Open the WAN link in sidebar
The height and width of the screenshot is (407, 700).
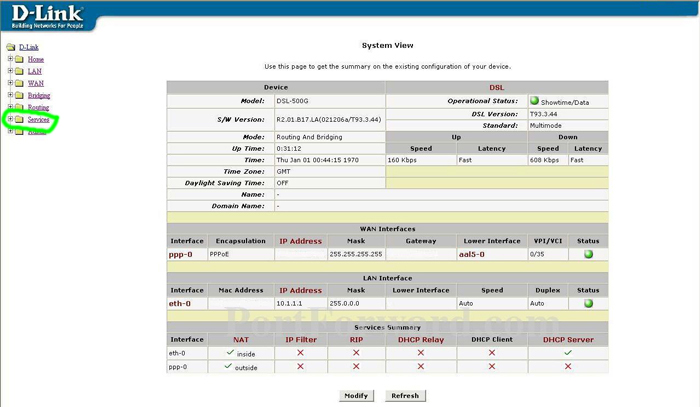(x=36, y=83)
